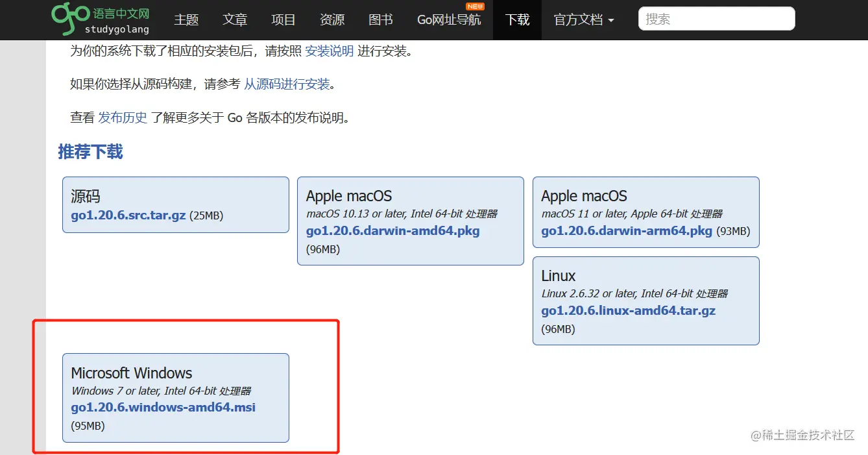The height and width of the screenshot is (455, 868).
Task: Click the 源码 card title
Action: pos(86,196)
